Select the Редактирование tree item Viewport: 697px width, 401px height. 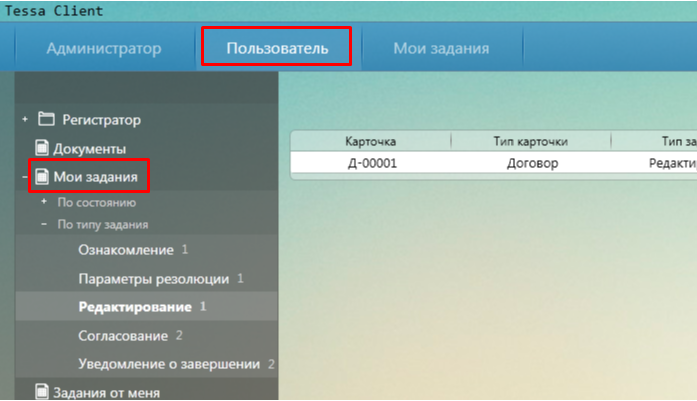136,306
